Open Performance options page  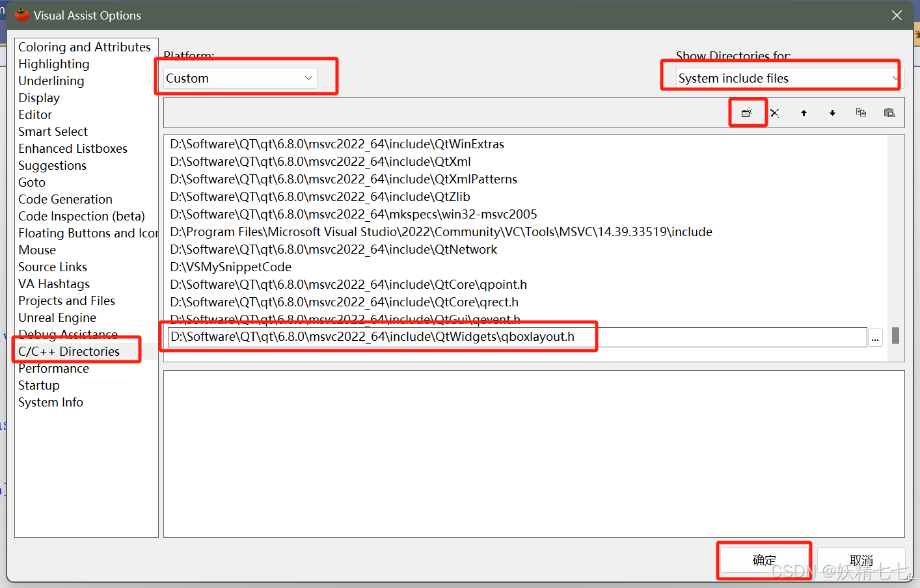tap(53, 368)
